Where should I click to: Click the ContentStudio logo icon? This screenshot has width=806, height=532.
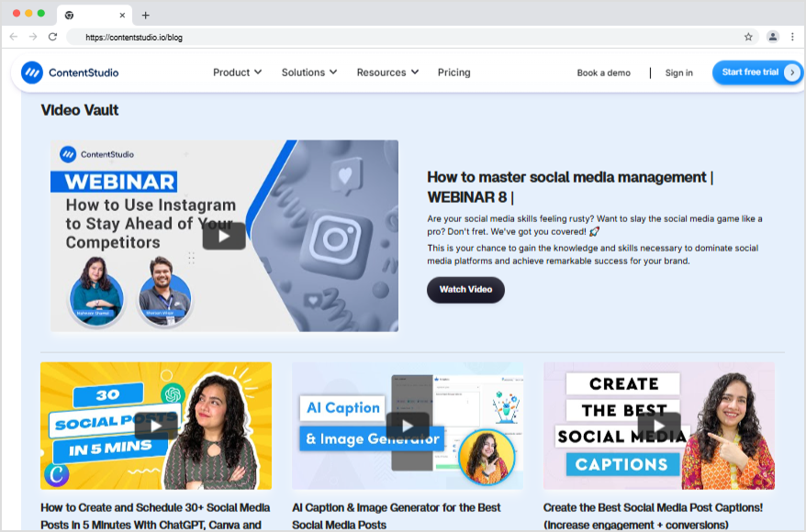point(32,72)
